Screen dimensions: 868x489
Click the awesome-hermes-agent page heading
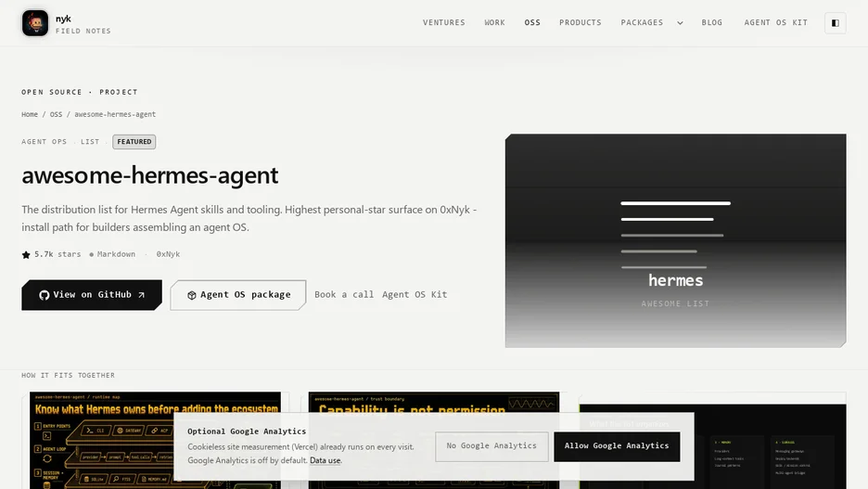(x=150, y=175)
